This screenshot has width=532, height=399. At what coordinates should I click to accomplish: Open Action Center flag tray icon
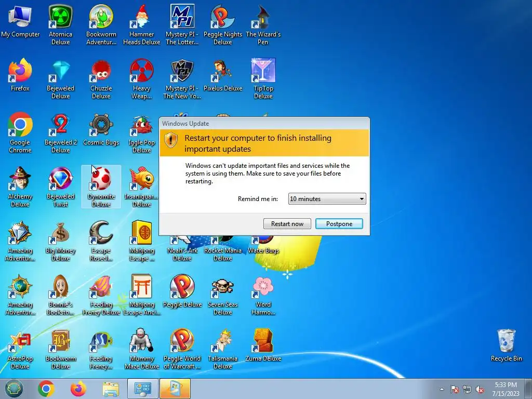[454, 389]
